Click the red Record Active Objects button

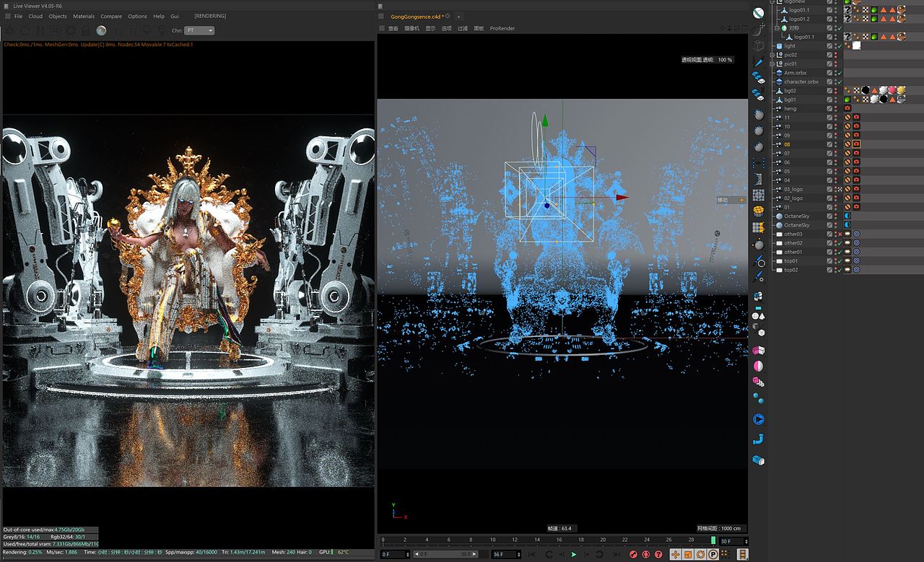[634, 554]
